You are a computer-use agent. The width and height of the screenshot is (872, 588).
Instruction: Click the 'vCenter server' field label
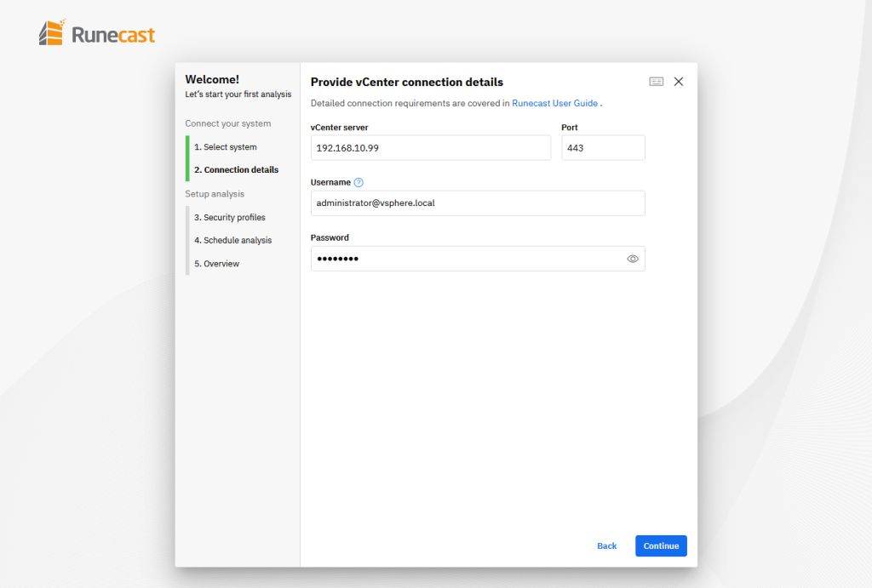tap(339, 128)
